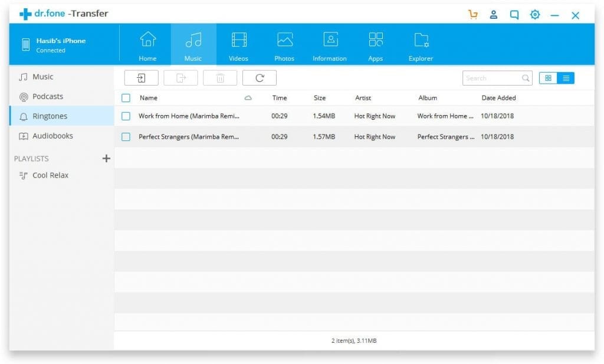Open the account profile icon
The width and height of the screenshot is (604, 364).
click(494, 14)
